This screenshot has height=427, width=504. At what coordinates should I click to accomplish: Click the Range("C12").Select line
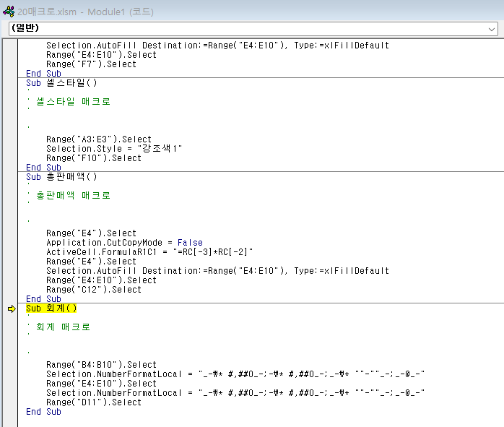coord(94,290)
